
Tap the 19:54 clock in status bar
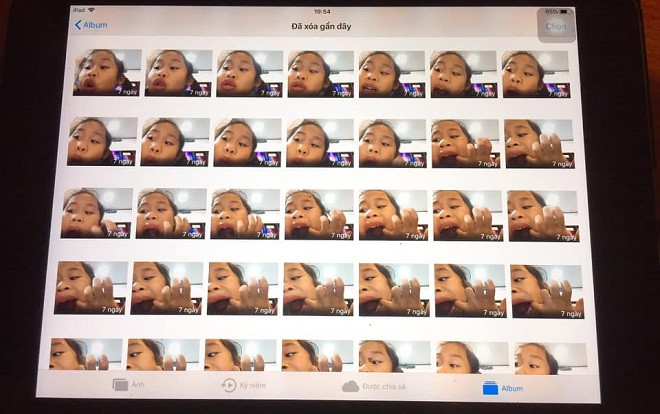pyautogui.click(x=322, y=10)
